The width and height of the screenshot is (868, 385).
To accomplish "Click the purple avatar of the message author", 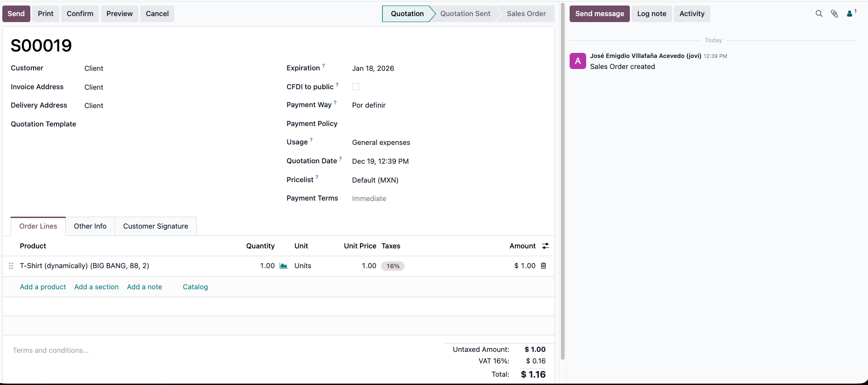I will (x=578, y=61).
